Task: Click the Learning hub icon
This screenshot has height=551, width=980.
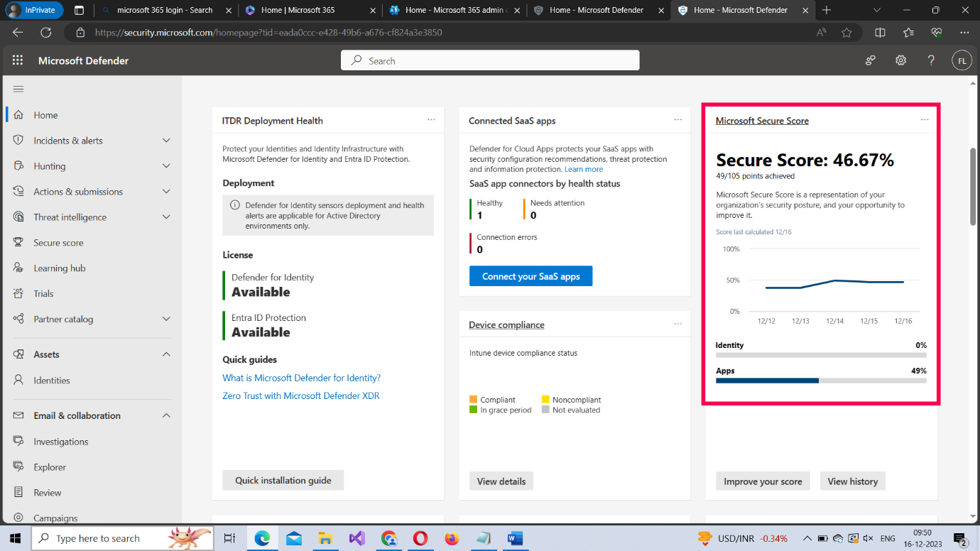Action: [x=18, y=268]
